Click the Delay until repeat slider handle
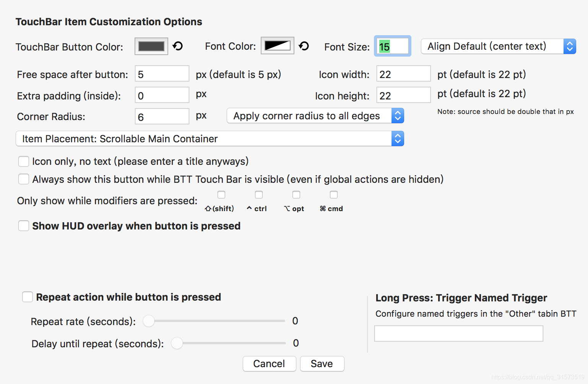 [177, 343]
